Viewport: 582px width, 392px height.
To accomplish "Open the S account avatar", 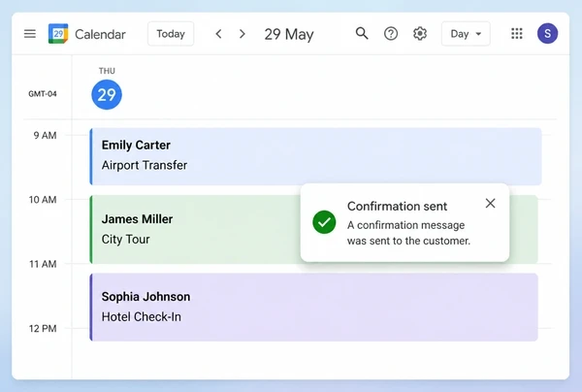I will pyautogui.click(x=547, y=33).
